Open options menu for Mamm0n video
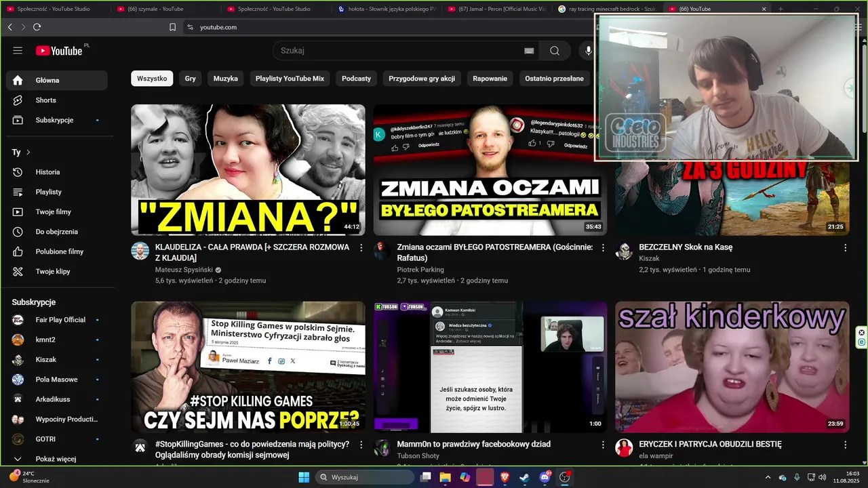Image resolution: width=868 pixels, height=488 pixels. point(603,445)
